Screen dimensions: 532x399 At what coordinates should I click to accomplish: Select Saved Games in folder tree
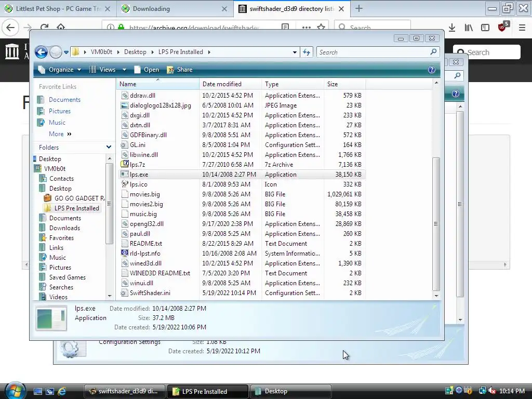[x=67, y=277]
